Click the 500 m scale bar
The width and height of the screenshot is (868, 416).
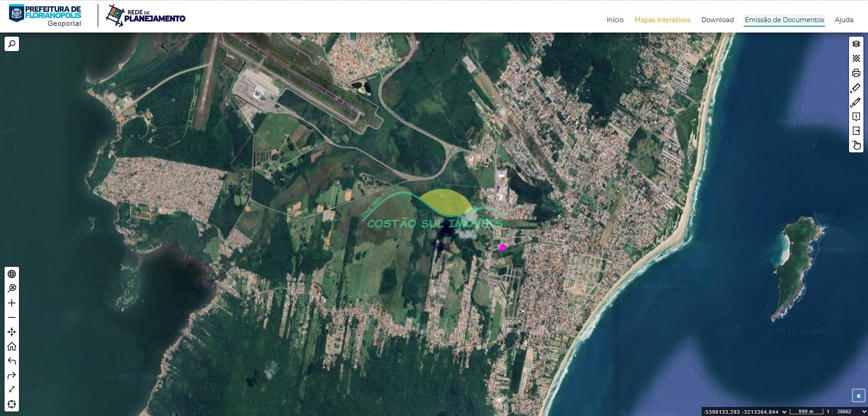coord(806,411)
